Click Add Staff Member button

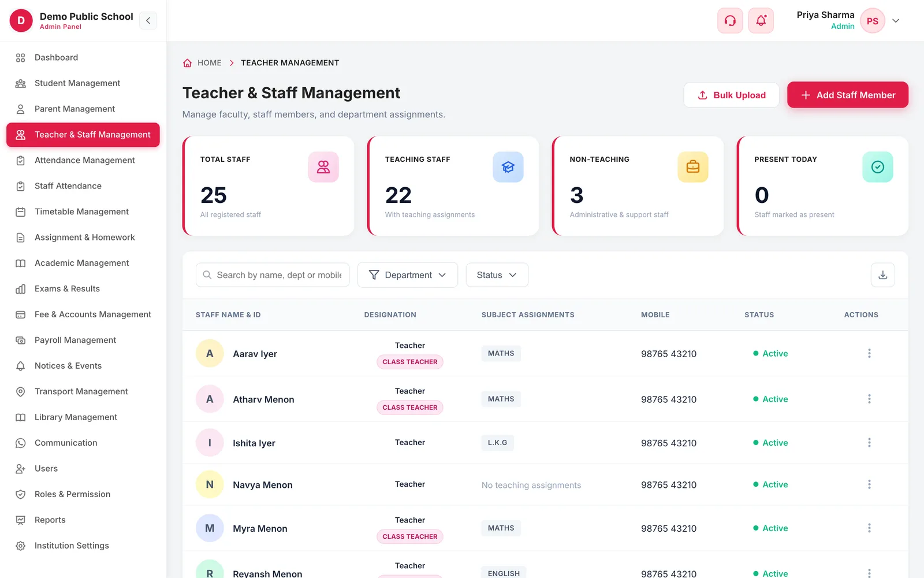coord(848,95)
